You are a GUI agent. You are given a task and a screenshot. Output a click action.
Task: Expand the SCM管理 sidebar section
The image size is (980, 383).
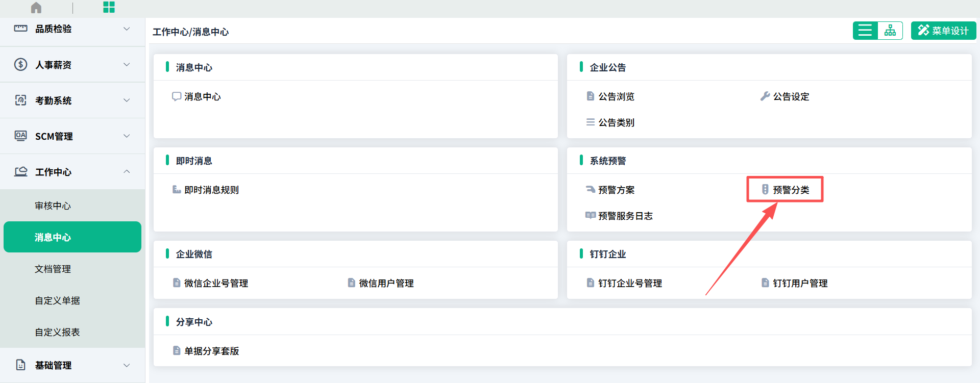coord(72,136)
